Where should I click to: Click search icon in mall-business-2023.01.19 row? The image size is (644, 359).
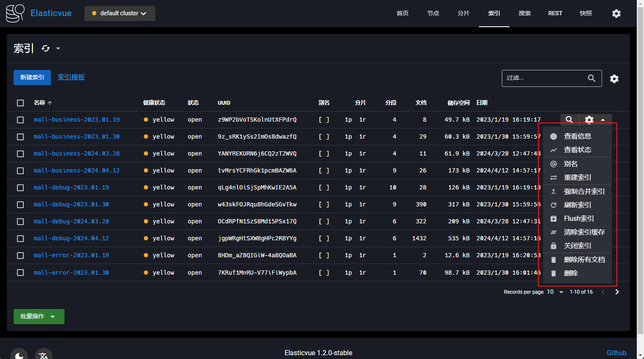pos(569,120)
